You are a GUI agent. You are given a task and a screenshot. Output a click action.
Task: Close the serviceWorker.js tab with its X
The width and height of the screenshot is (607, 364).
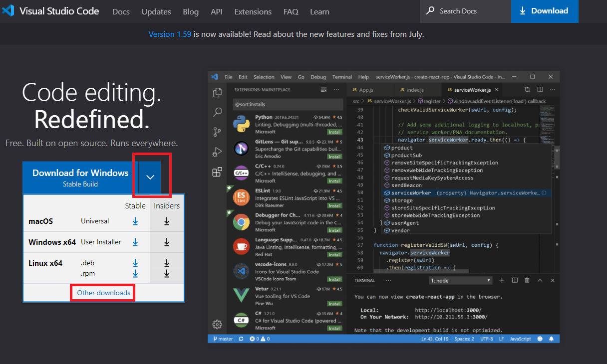(496, 90)
